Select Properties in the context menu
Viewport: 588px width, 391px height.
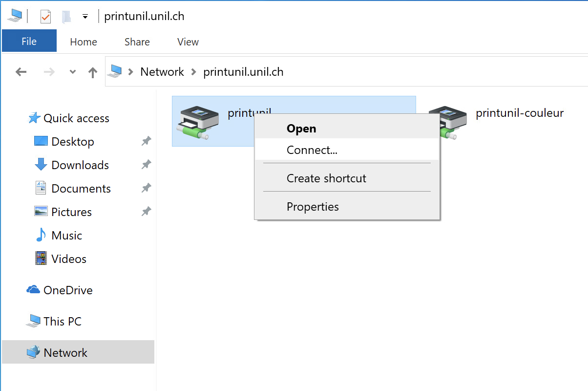pos(313,207)
